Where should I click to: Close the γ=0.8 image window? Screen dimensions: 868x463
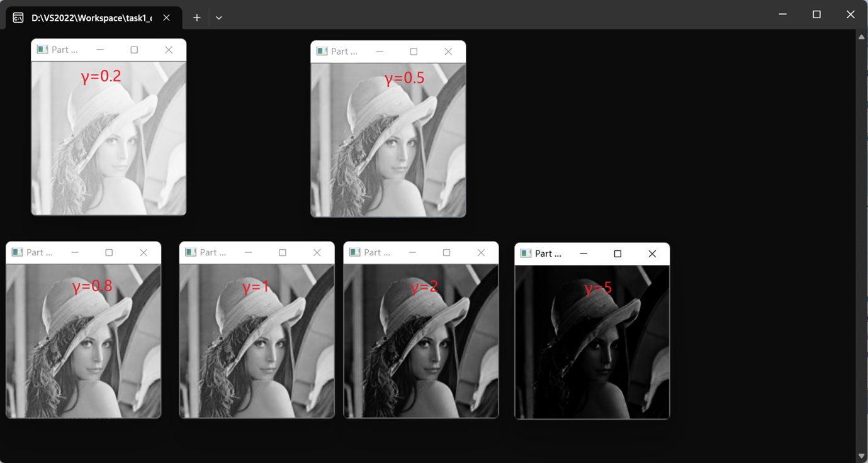click(144, 252)
